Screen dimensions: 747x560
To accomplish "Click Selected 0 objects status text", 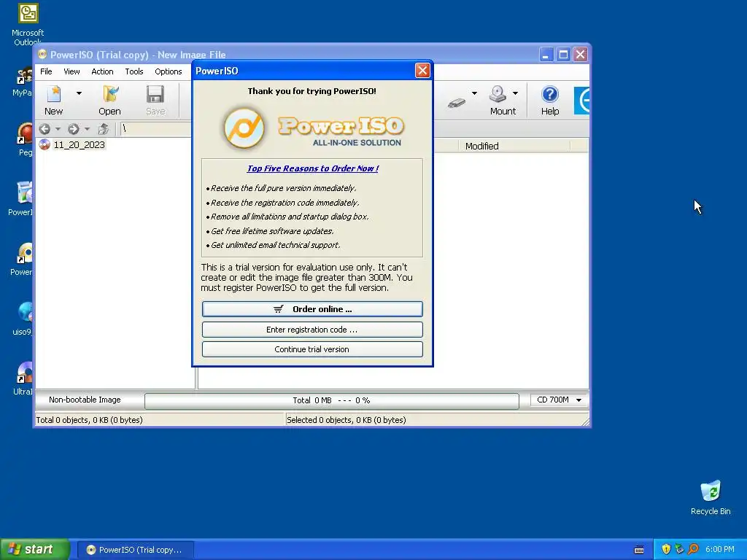I will pyautogui.click(x=347, y=420).
